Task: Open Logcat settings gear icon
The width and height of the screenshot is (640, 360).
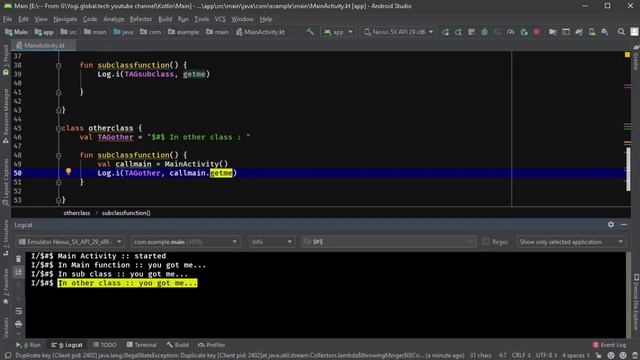Action: click(x=611, y=224)
